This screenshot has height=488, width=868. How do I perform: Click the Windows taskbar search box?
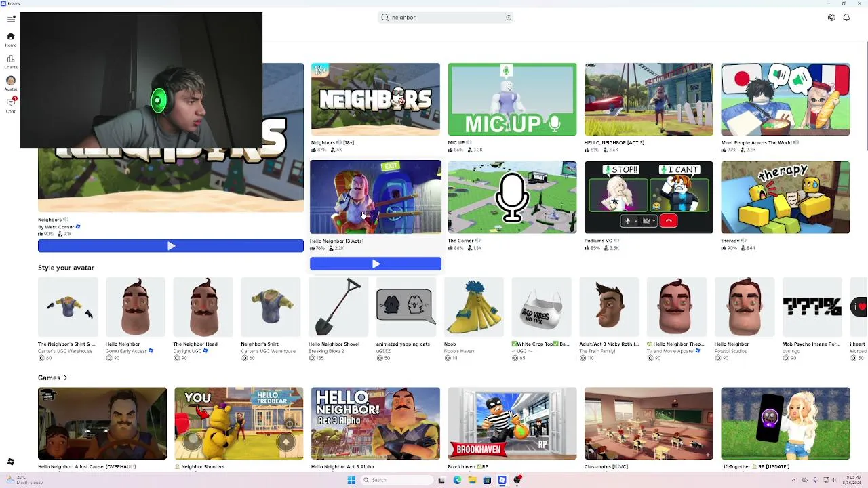click(396, 480)
